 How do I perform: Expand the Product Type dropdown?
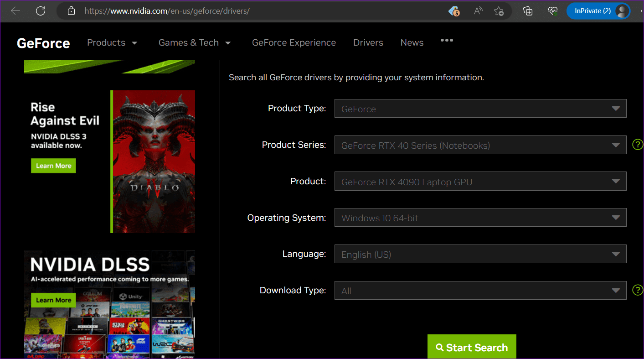(x=480, y=109)
